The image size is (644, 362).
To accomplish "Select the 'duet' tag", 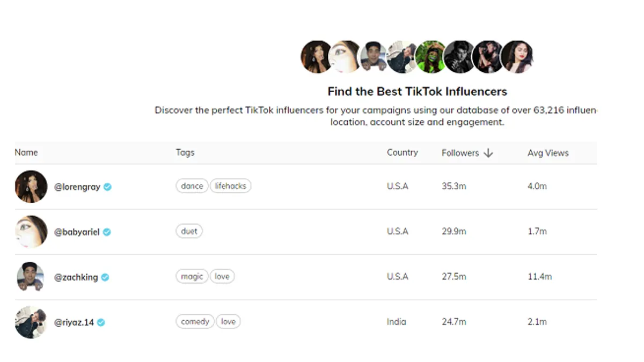I will click(189, 231).
